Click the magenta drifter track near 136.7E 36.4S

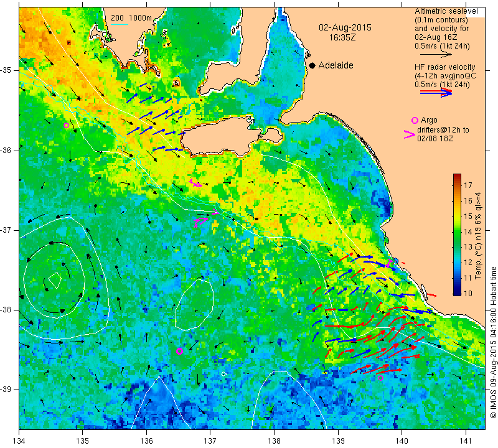tap(195, 182)
